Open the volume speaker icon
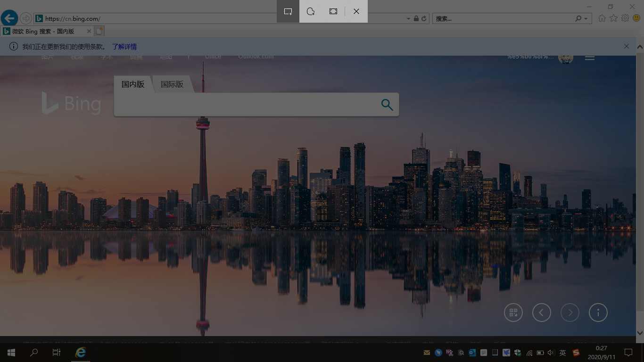Image resolution: width=644 pixels, height=362 pixels. click(x=551, y=353)
